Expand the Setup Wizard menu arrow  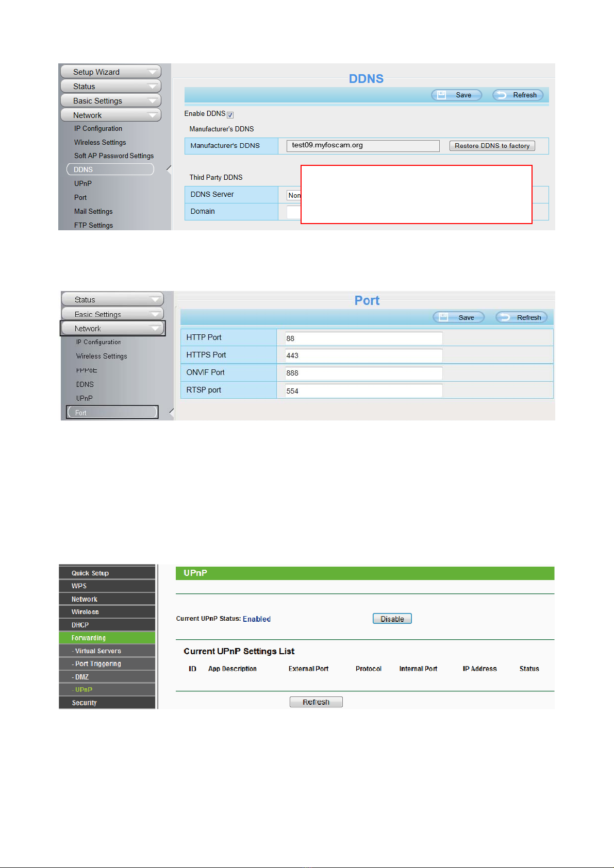coord(152,72)
